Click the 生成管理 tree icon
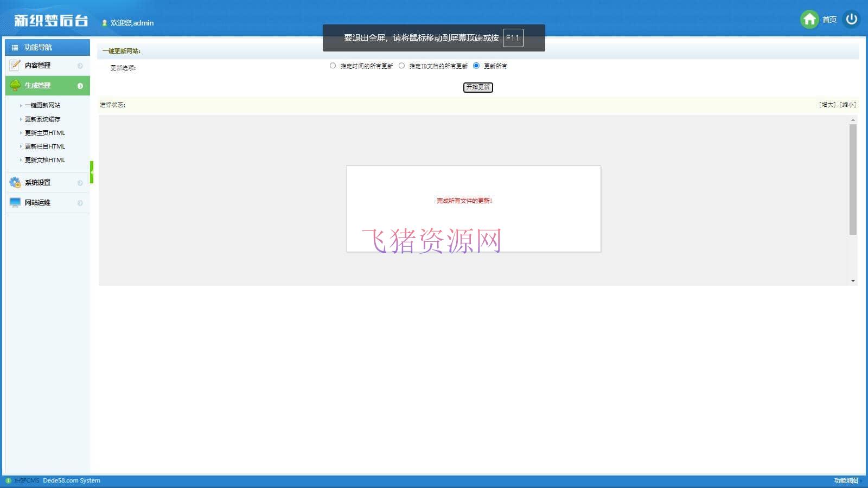Viewport: 868px width, 488px height. (x=15, y=86)
